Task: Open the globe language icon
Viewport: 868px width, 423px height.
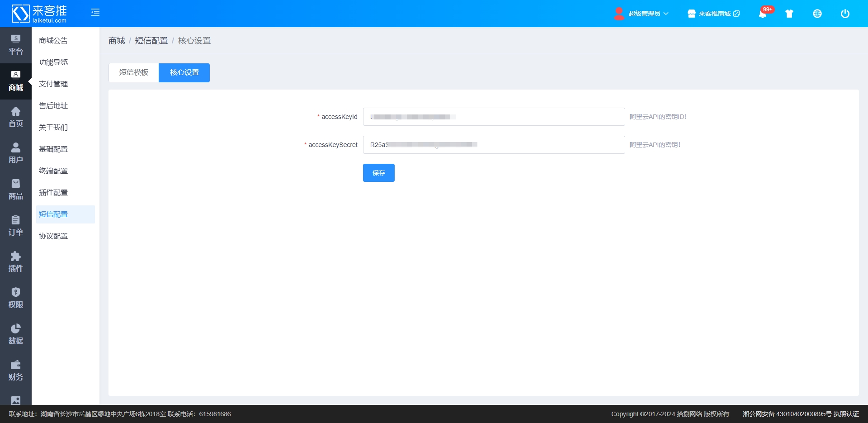Action: [817, 14]
